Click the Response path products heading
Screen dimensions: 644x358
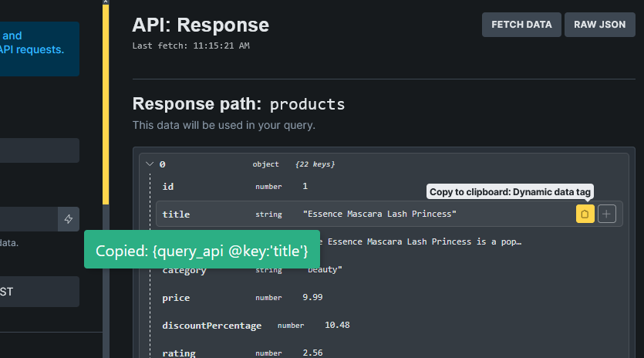[x=238, y=104]
